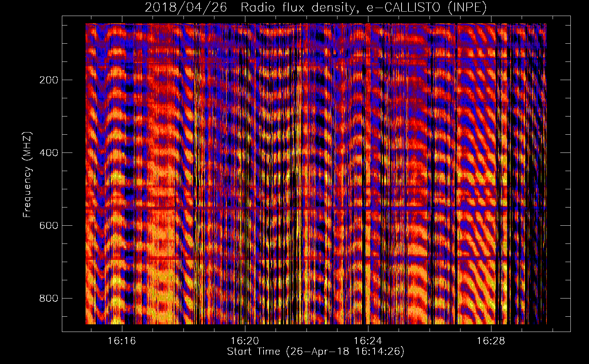The image size is (589, 364).
Task: Click the 'Frequency (MHZ)' y-axis label
Action: pos(27,175)
